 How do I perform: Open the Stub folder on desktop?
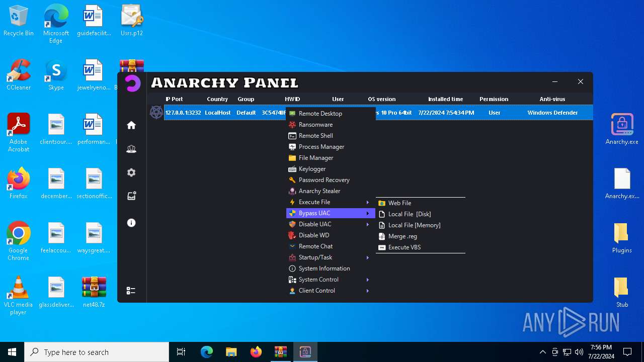tap(622, 292)
